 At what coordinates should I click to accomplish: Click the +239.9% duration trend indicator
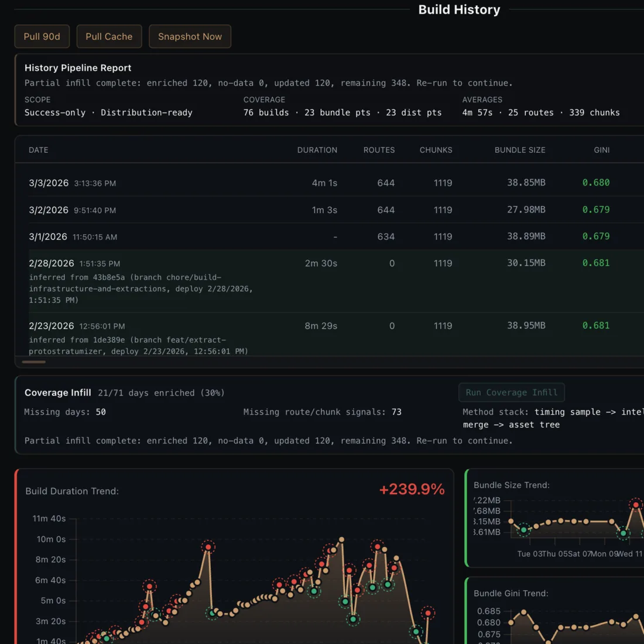412,489
